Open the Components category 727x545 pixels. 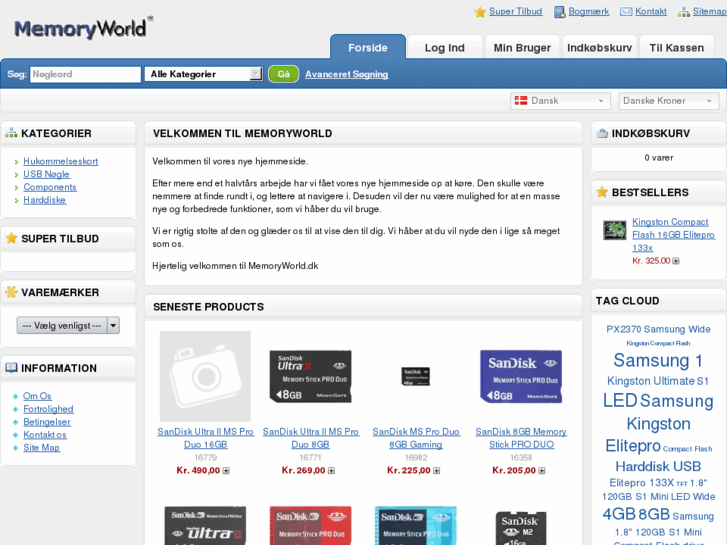50,187
